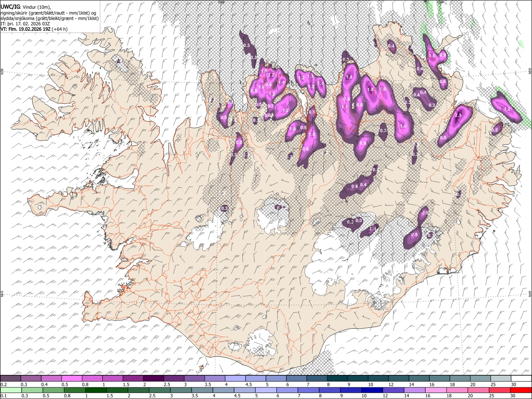This screenshot has height=399, width=532.
Task: Click the rain scale swatch starting at 4.5
Action: pyautogui.click(x=244, y=390)
